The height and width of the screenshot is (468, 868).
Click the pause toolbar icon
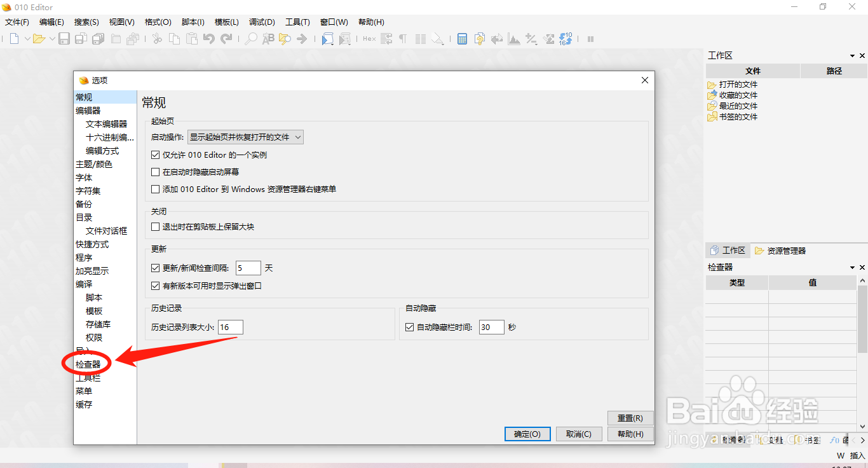[x=590, y=39]
